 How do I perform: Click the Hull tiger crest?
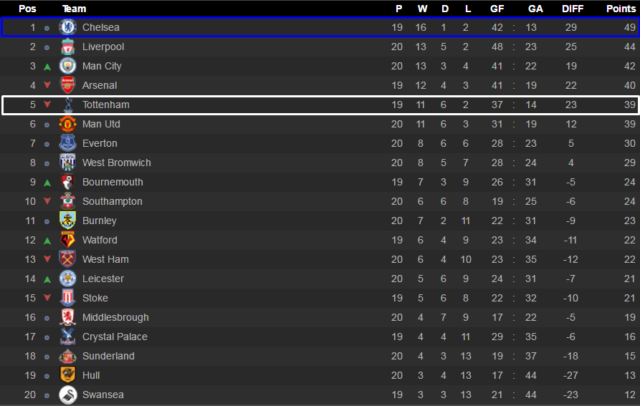(68, 375)
